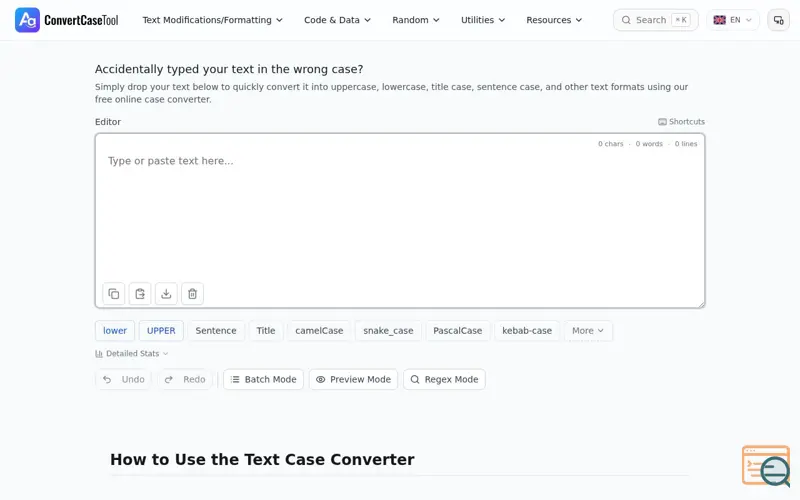Click the ConvertCaseTool logo icon
The height and width of the screenshot is (500, 800).
pos(27,20)
